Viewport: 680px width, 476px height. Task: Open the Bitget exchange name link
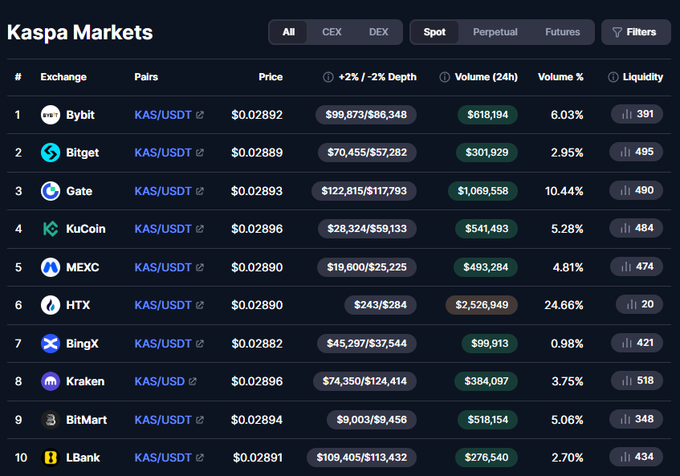(x=82, y=153)
